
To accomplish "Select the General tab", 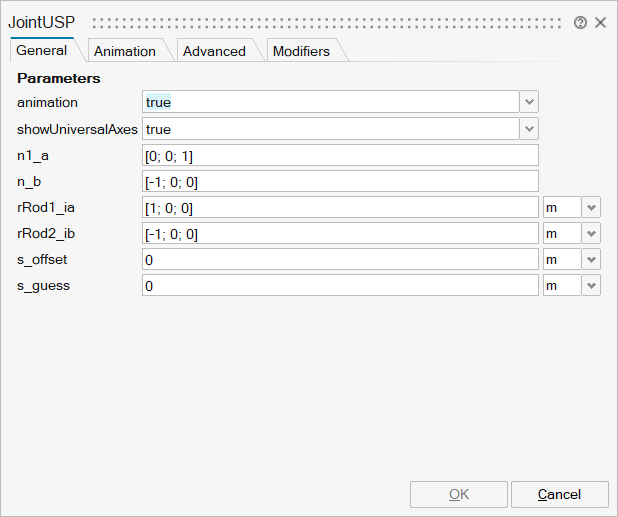I will pos(42,50).
